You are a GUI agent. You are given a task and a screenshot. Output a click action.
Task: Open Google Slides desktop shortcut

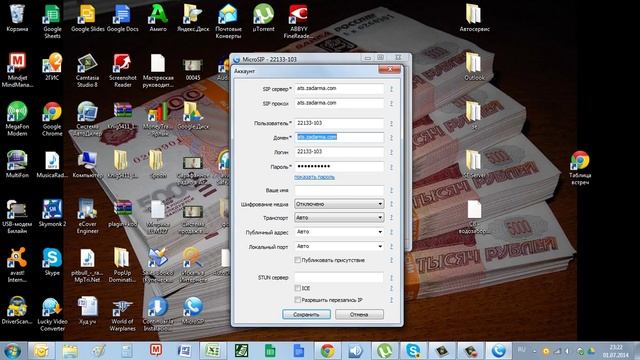click(x=87, y=18)
